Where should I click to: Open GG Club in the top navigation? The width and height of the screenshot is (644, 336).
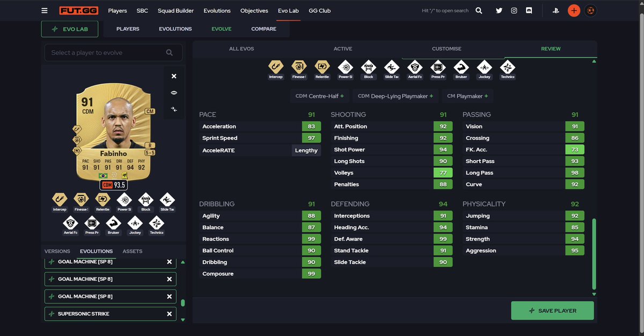(x=320, y=11)
